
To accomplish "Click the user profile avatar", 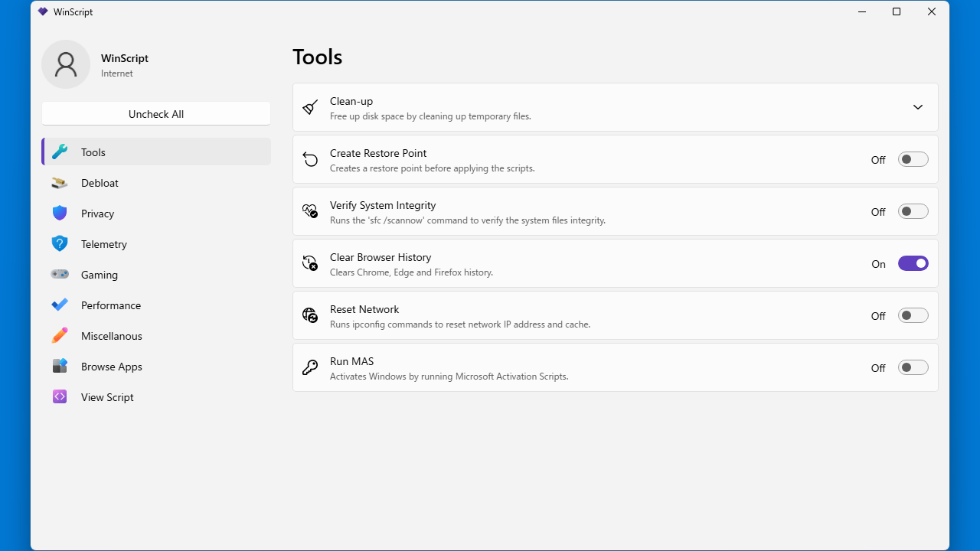I will (66, 64).
